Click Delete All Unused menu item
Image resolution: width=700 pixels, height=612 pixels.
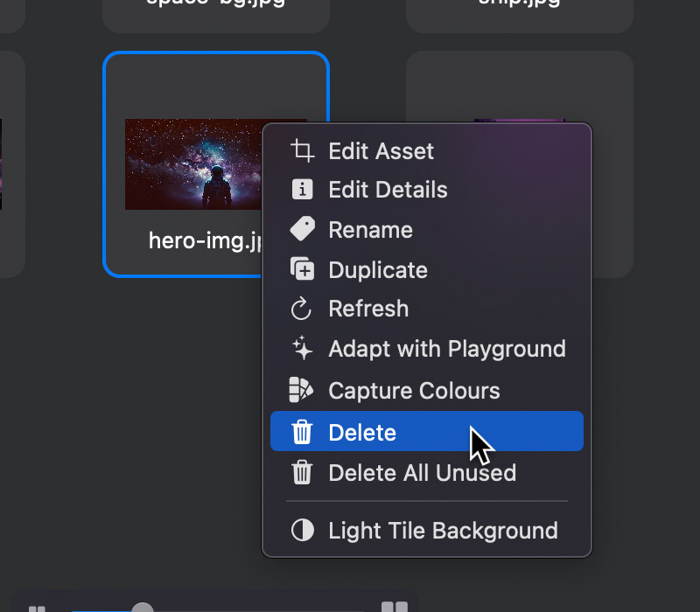pos(422,473)
